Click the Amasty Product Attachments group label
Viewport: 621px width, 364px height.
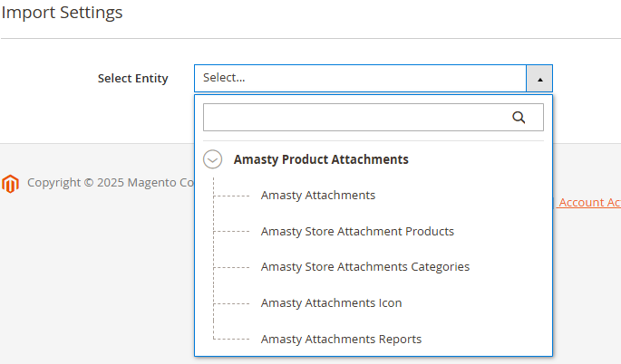point(321,159)
